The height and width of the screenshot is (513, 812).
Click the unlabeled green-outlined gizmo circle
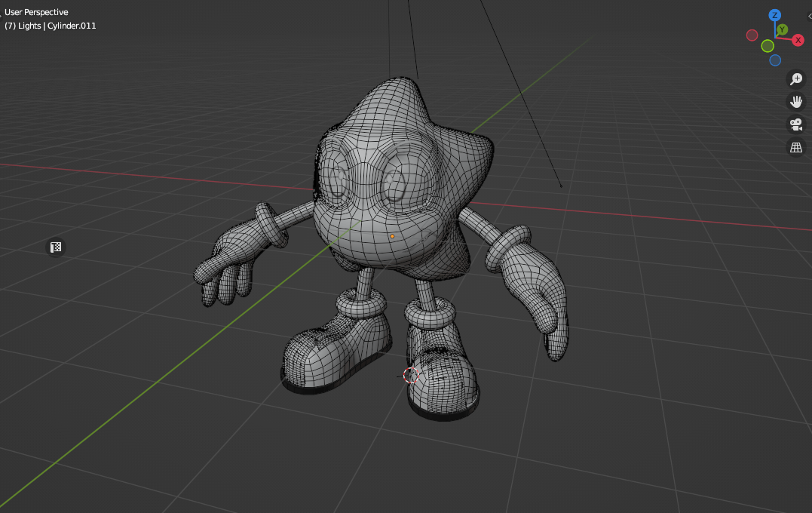[x=768, y=46]
